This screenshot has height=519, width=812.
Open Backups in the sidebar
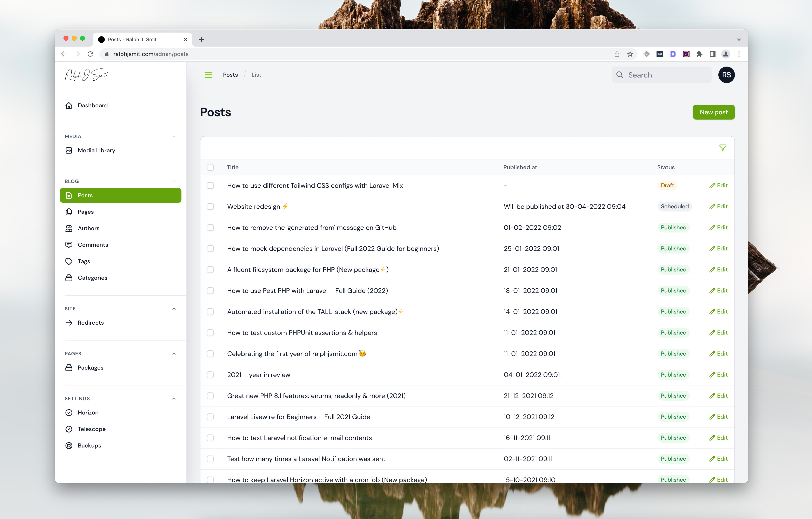[x=89, y=446]
